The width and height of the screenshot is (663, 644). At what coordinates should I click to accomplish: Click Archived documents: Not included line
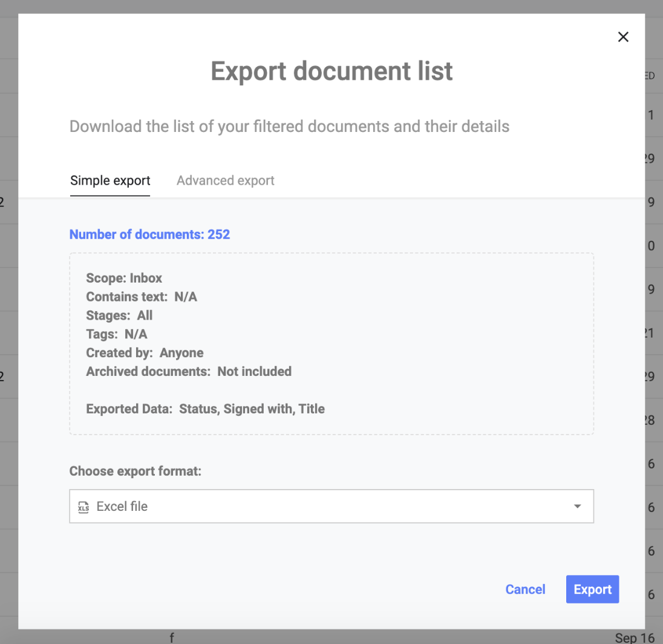point(189,371)
